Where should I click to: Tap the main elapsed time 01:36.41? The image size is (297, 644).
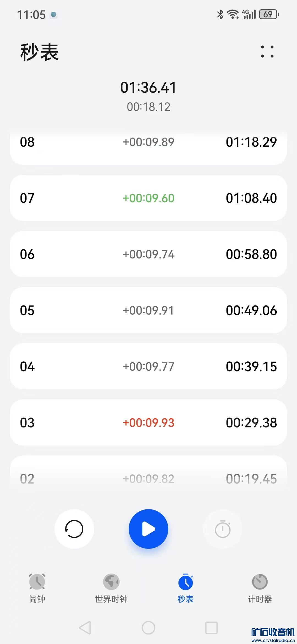(x=148, y=88)
